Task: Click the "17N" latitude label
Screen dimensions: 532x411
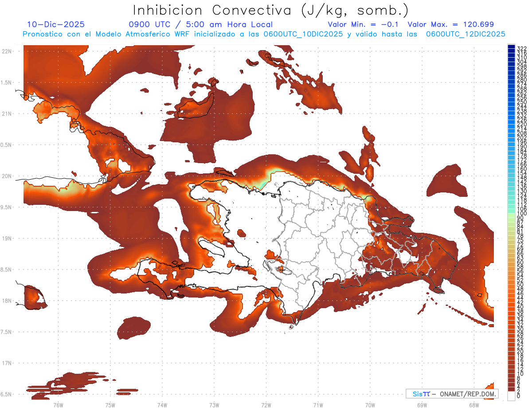Action: (6, 363)
